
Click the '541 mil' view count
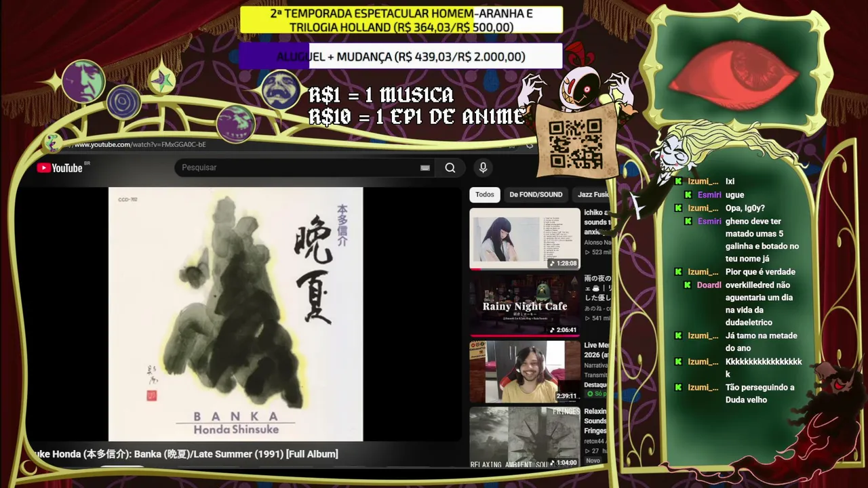(x=597, y=318)
